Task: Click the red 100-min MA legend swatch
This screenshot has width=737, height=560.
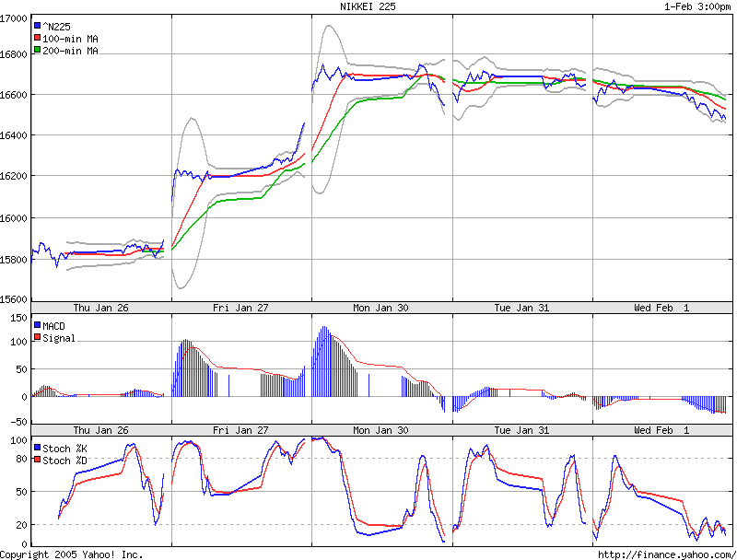Action: pos(37,38)
